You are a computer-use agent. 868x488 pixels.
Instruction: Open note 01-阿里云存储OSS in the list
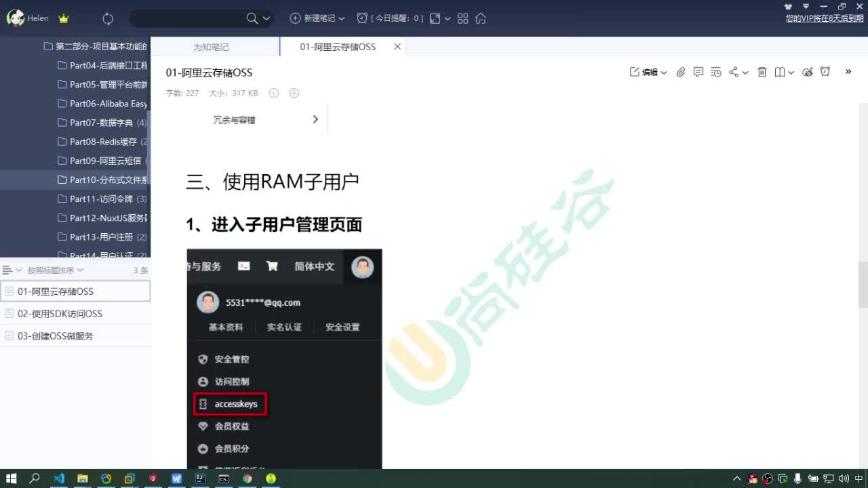click(x=75, y=291)
